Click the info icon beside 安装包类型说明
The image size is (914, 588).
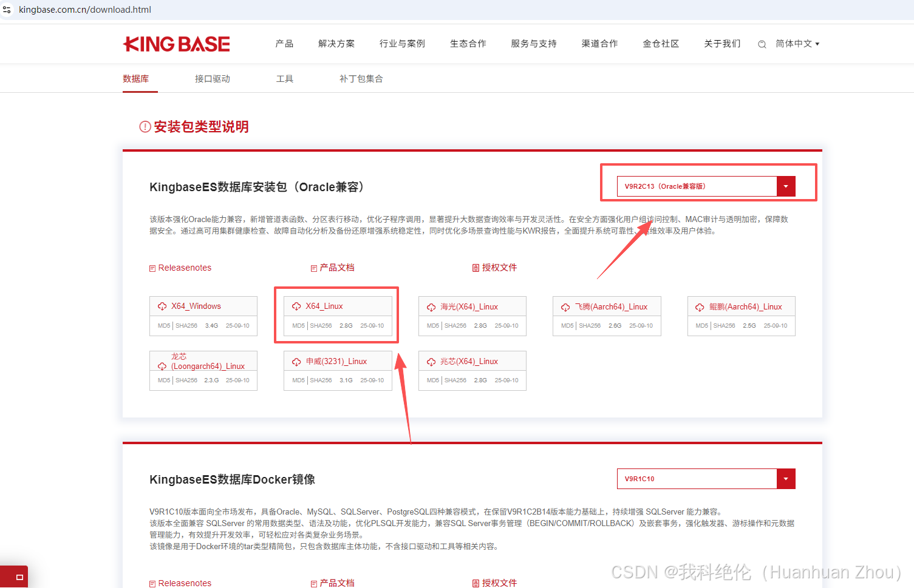(x=145, y=127)
